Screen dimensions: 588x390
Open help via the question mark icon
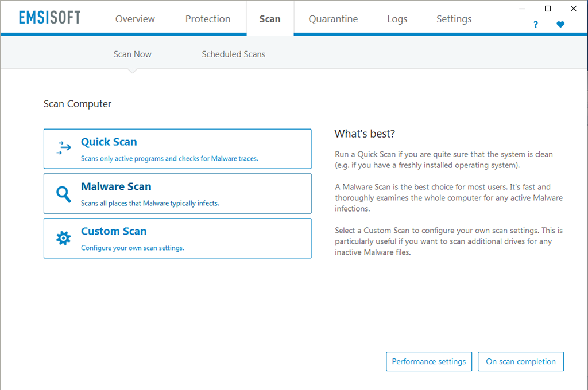536,25
